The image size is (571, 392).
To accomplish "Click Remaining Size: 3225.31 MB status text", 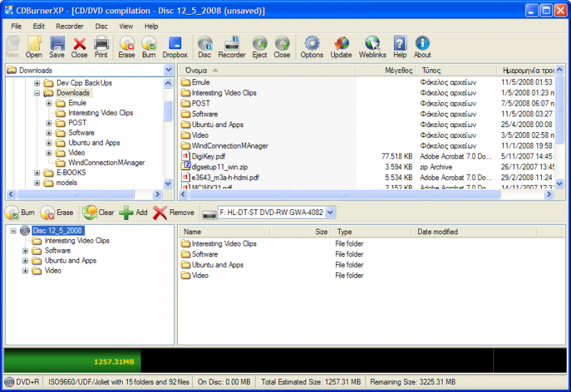I will (413, 382).
